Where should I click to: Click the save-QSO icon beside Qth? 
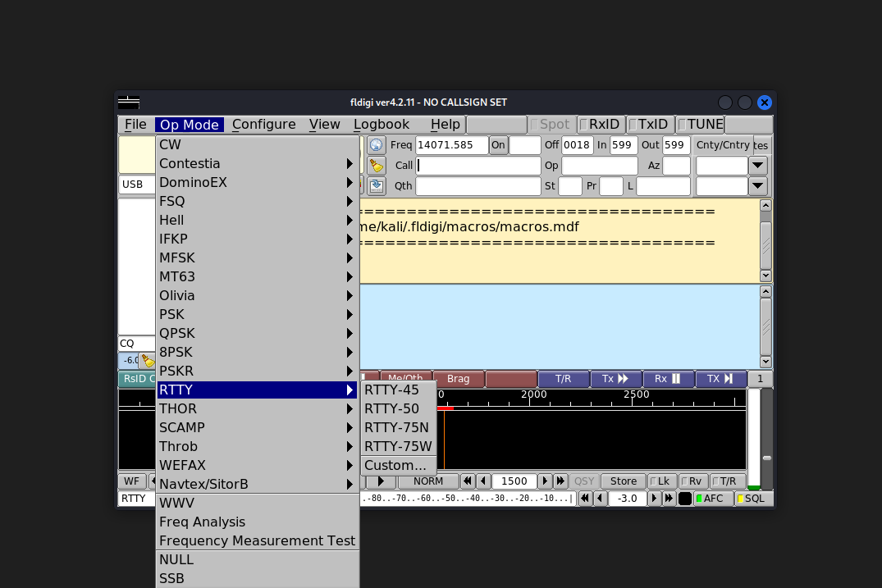tap(377, 185)
